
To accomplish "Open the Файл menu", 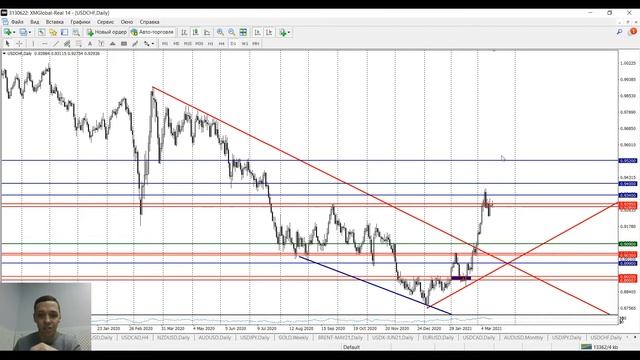I will click(x=17, y=22).
